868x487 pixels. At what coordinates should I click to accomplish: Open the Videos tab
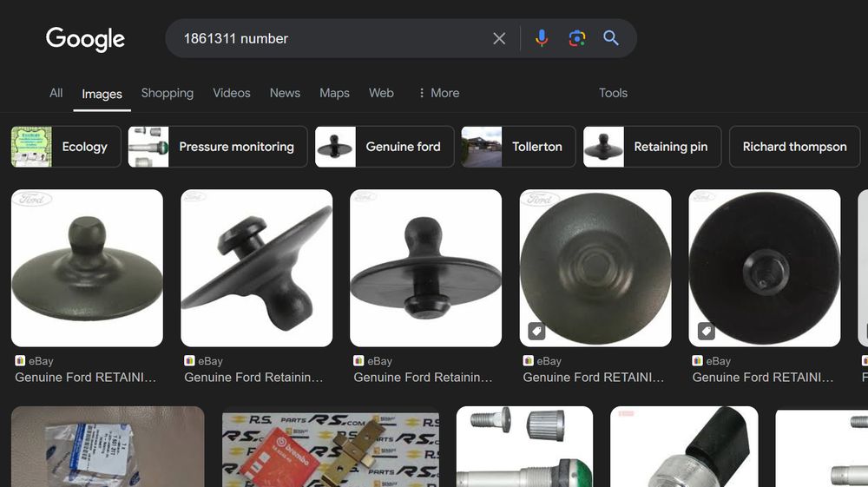click(232, 93)
